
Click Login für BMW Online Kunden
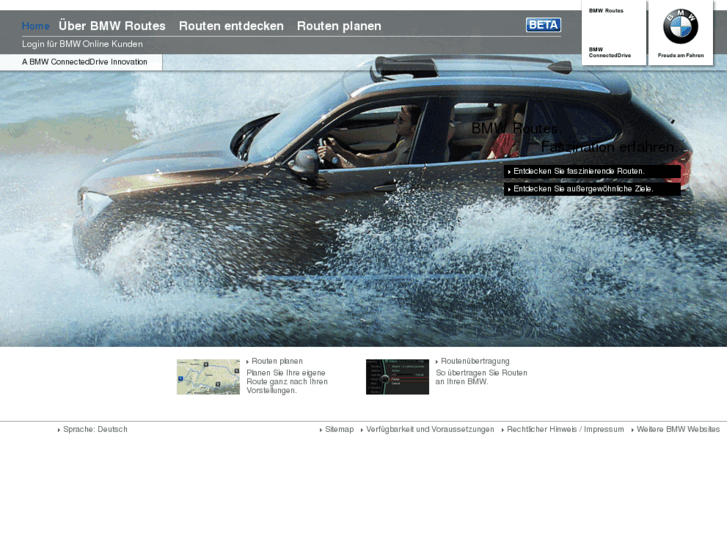click(82, 44)
